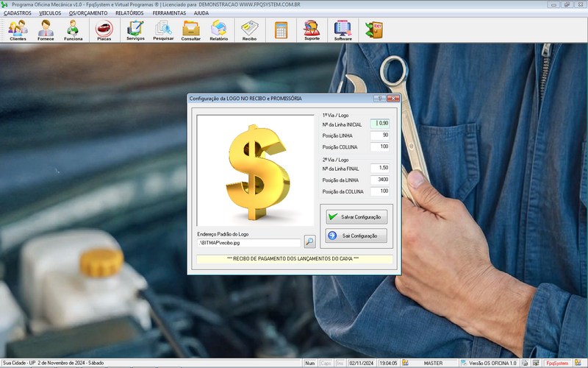Click the Num indicator in status bar
Viewport: 588px width, 368px height.
pos(309,363)
